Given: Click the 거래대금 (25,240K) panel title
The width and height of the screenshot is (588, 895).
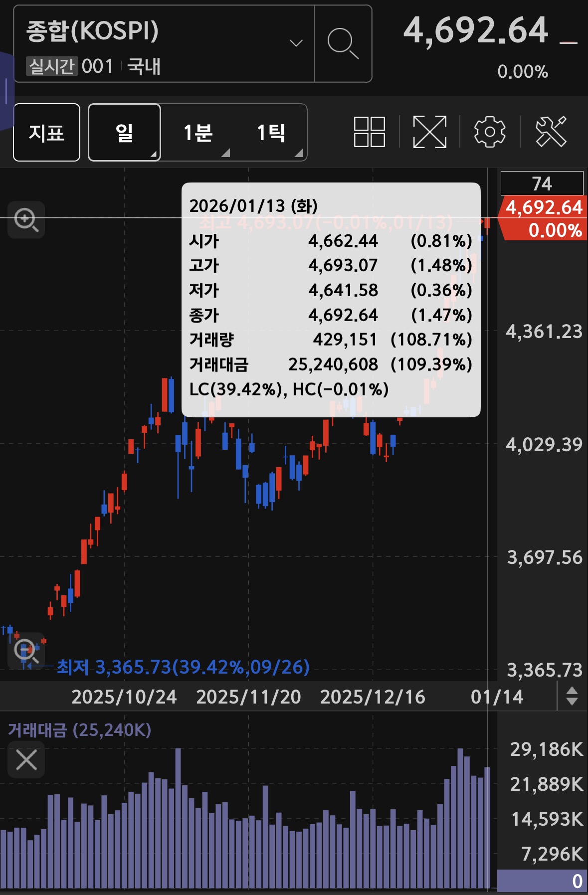Looking at the screenshot, I should point(79,730).
